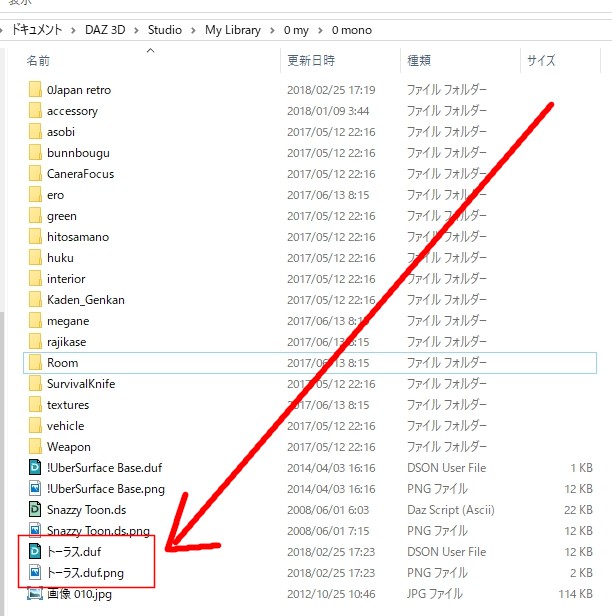
Task: Expand the chevron after My Library breadcrumb
Action: pos(272,30)
